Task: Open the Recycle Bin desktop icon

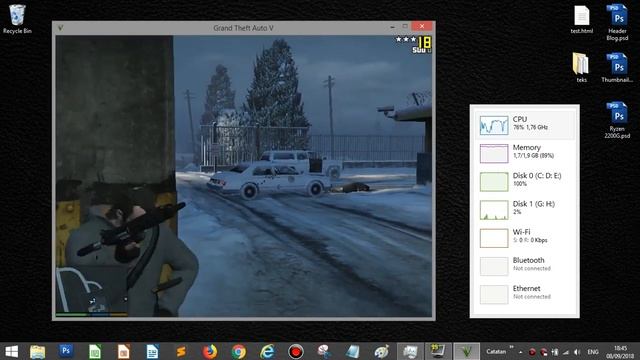Action: (x=17, y=19)
